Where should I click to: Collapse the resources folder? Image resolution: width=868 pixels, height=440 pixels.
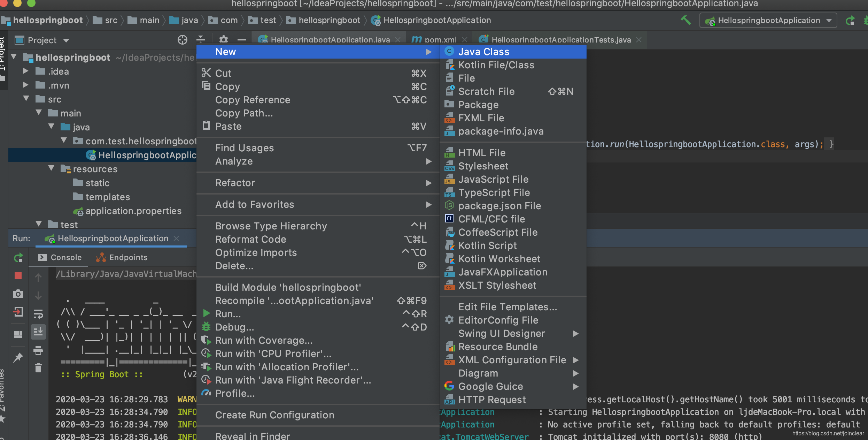[51, 168]
